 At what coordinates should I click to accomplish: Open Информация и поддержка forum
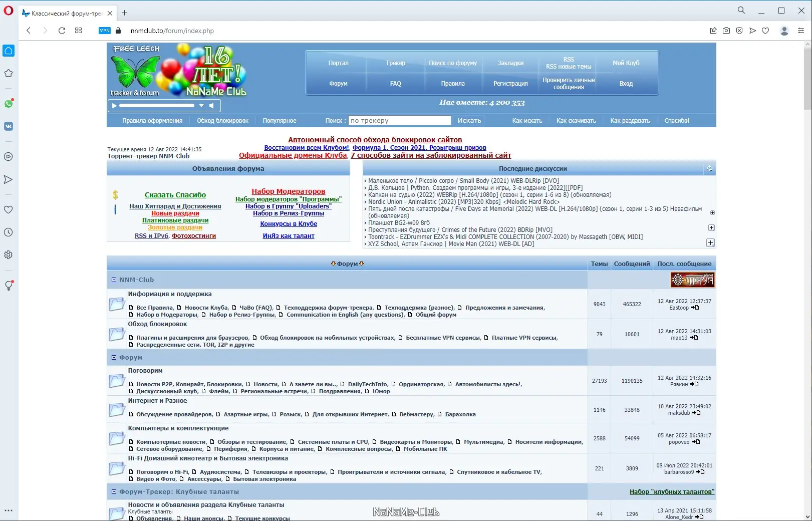click(x=170, y=294)
